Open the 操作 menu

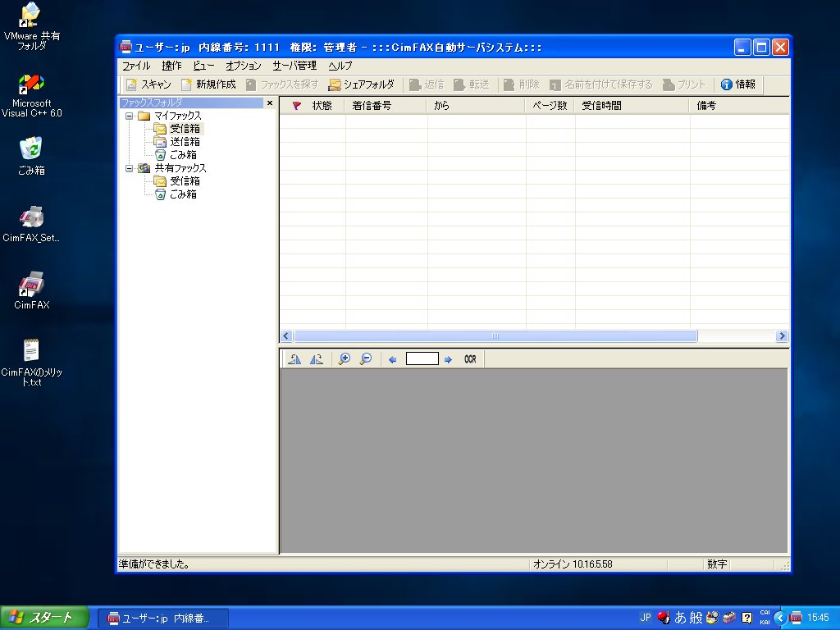tap(172, 66)
